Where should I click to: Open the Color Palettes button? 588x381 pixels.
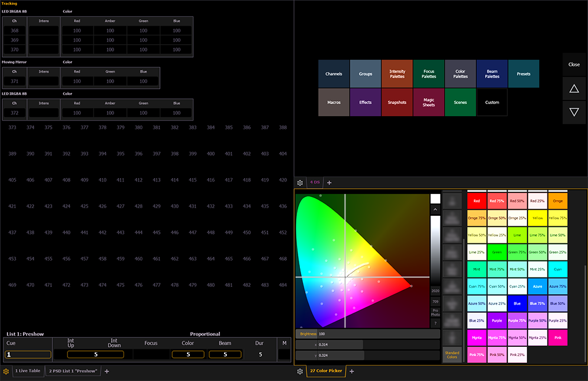pos(460,74)
